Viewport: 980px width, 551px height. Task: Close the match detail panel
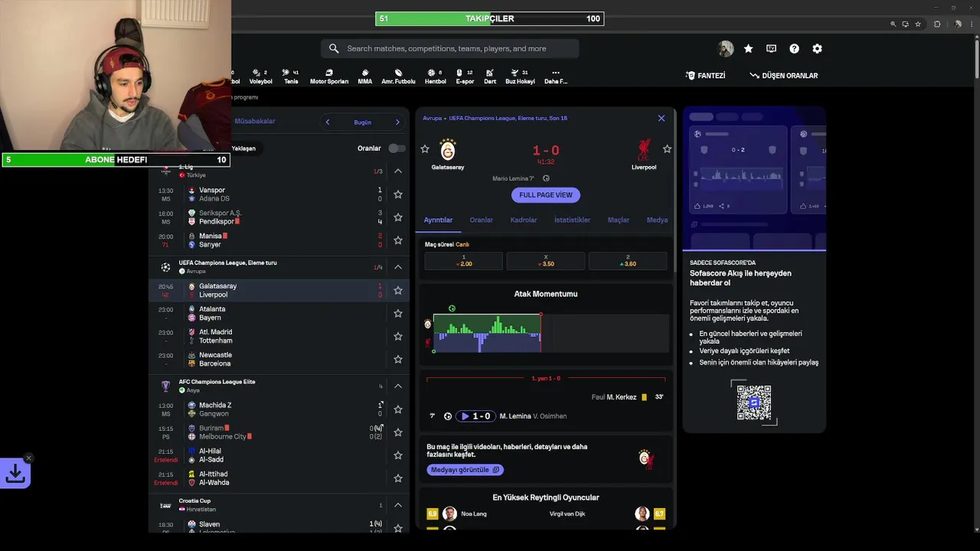tap(661, 119)
